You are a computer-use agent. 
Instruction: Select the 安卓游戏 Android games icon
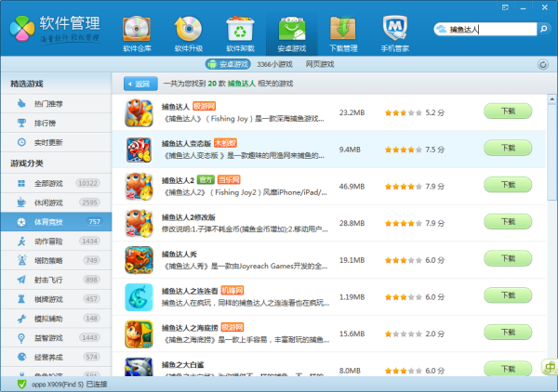(292, 34)
